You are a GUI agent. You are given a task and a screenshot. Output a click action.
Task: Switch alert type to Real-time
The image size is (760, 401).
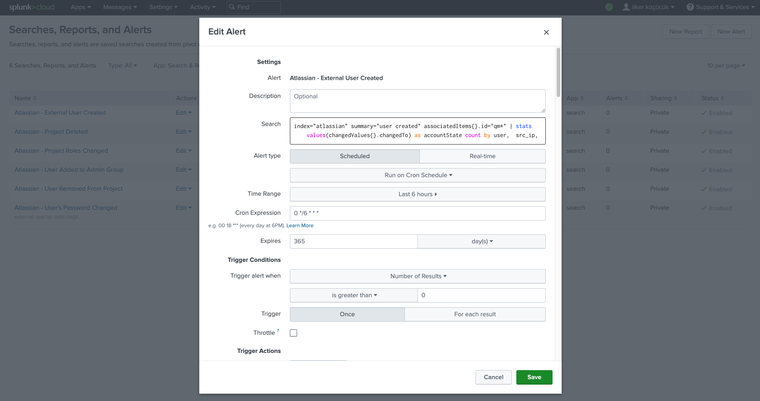tap(482, 156)
